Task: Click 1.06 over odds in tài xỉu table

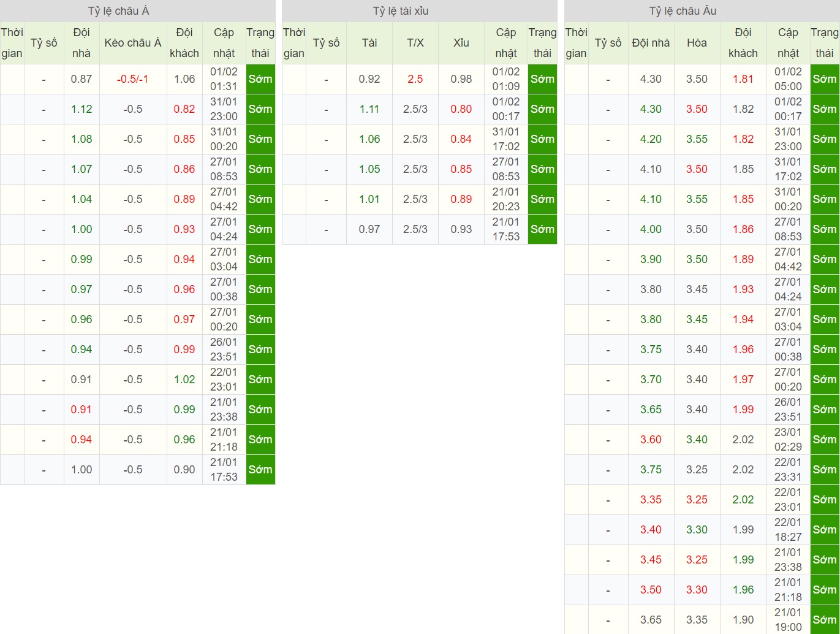Action: pos(369,139)
